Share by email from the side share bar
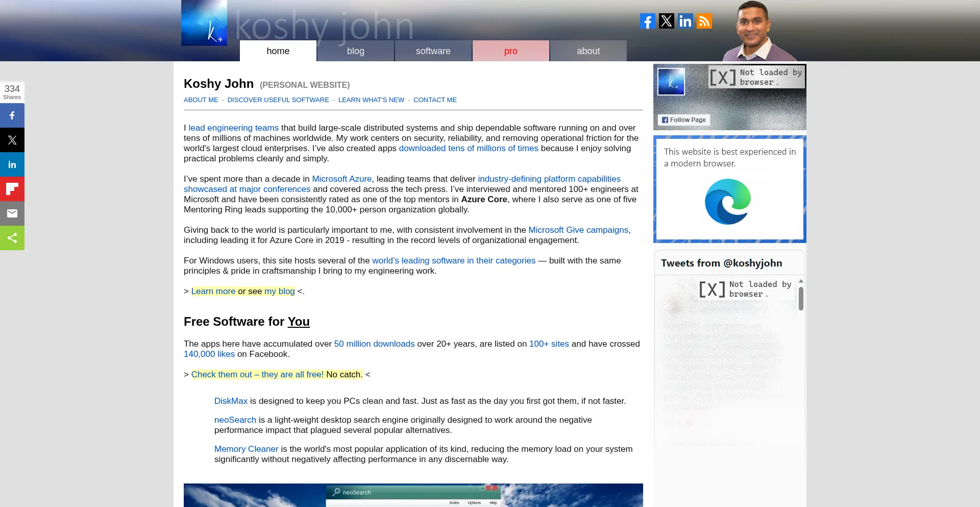 click(x=12, y=213)
